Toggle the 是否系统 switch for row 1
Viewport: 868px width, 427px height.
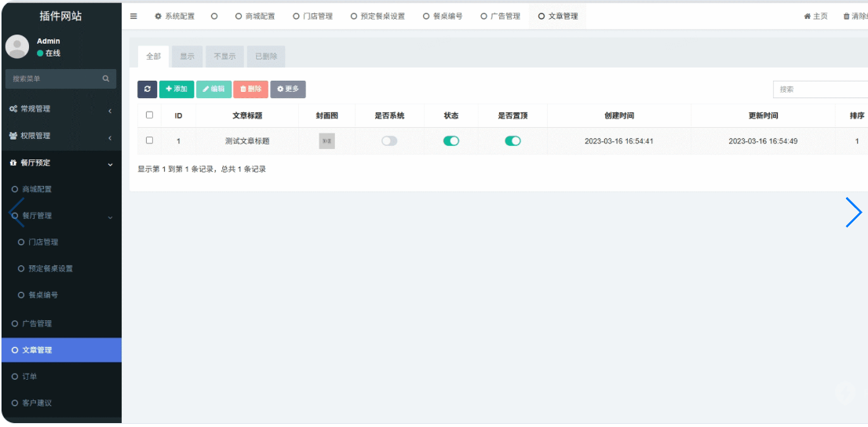pyautogui.click(x=389, y=141)
